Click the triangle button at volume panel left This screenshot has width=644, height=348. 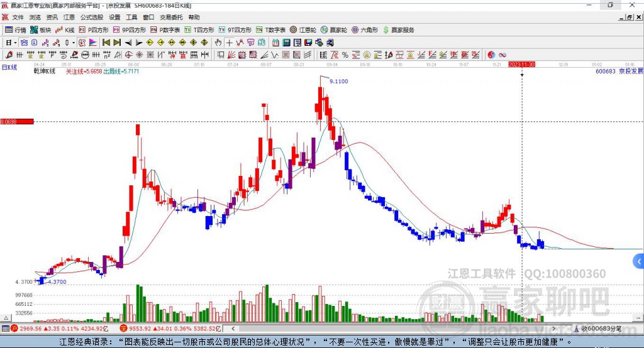(6, 318)
